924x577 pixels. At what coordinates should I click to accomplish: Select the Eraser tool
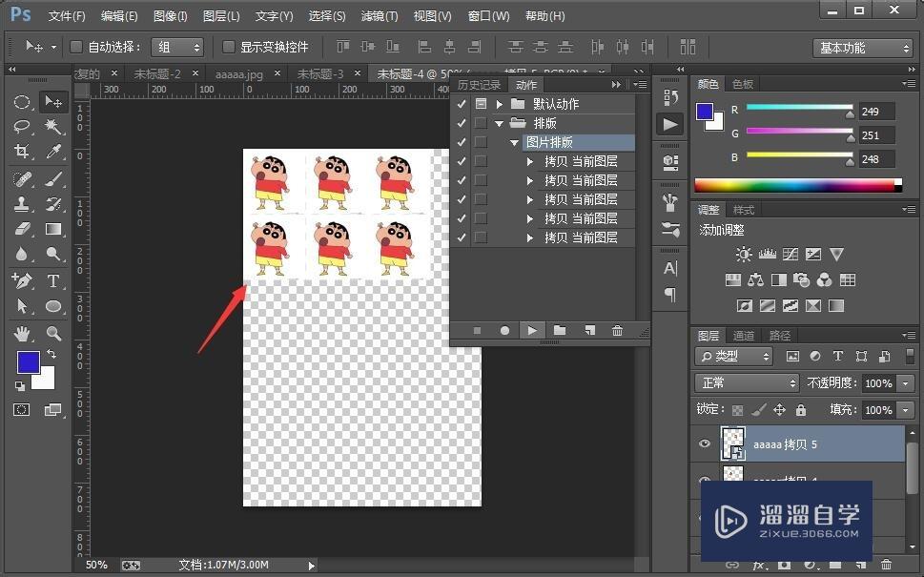(x=22, y=229)
